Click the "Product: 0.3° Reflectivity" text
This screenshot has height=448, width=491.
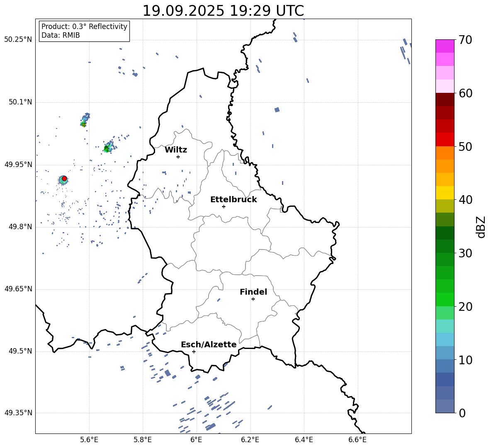point(84,26)
